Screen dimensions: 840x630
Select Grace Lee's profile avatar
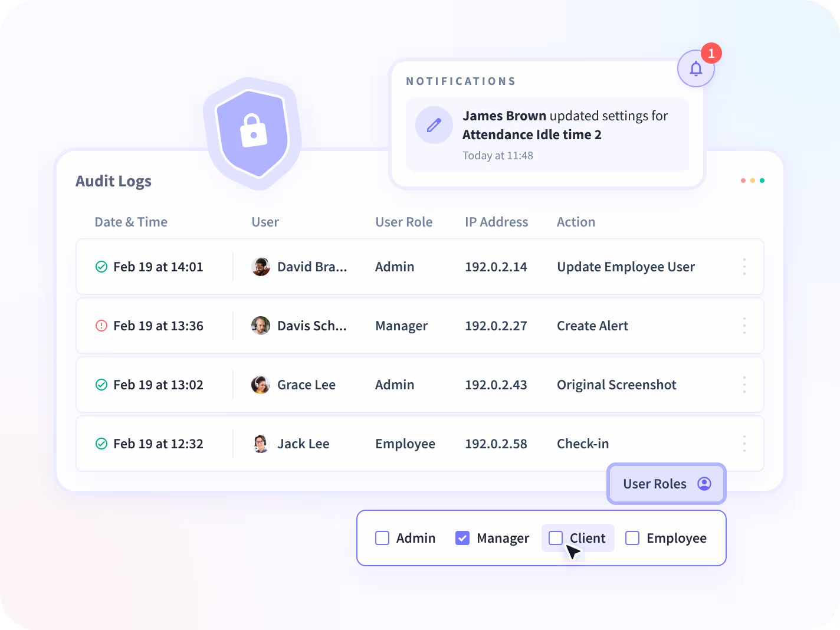[260, 385]
